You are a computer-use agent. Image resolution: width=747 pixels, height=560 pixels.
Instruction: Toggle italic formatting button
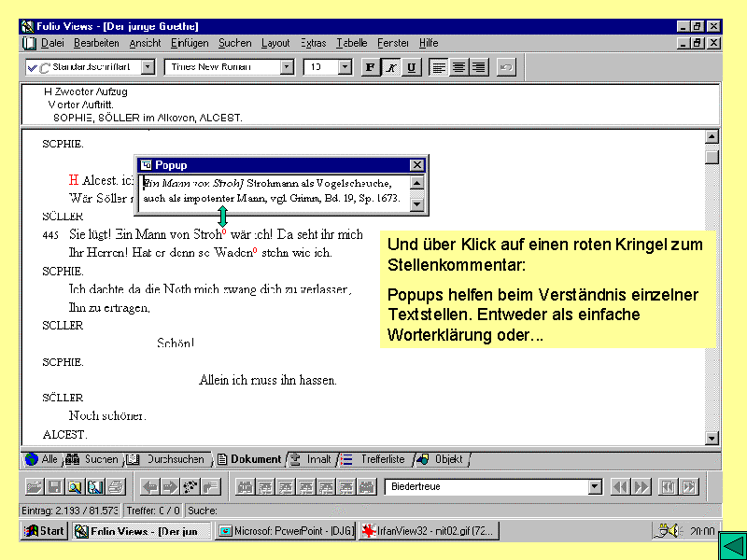click(x=391, y=67)
